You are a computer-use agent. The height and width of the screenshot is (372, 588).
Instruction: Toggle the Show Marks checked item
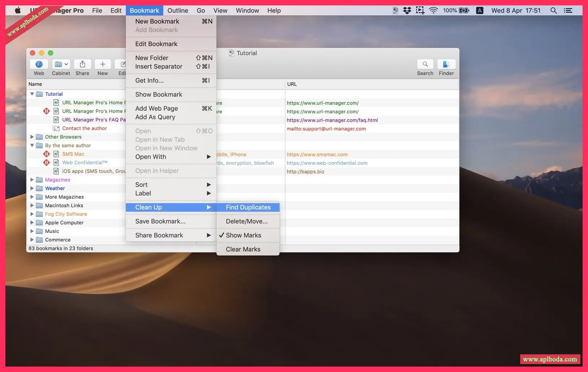(248, 235)
